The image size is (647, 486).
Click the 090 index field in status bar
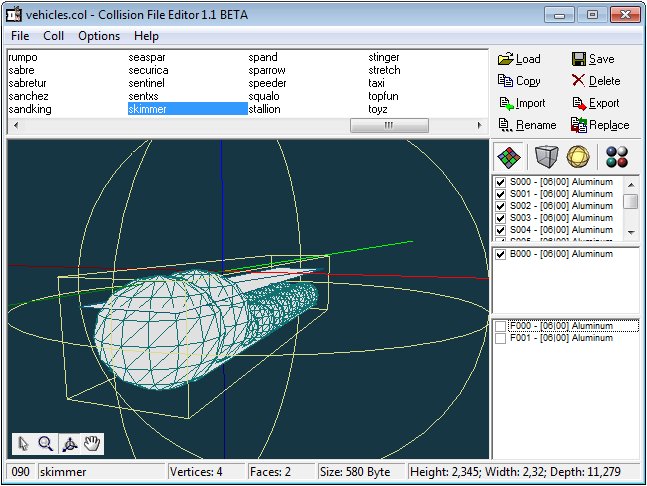click(x=21, y=472)
